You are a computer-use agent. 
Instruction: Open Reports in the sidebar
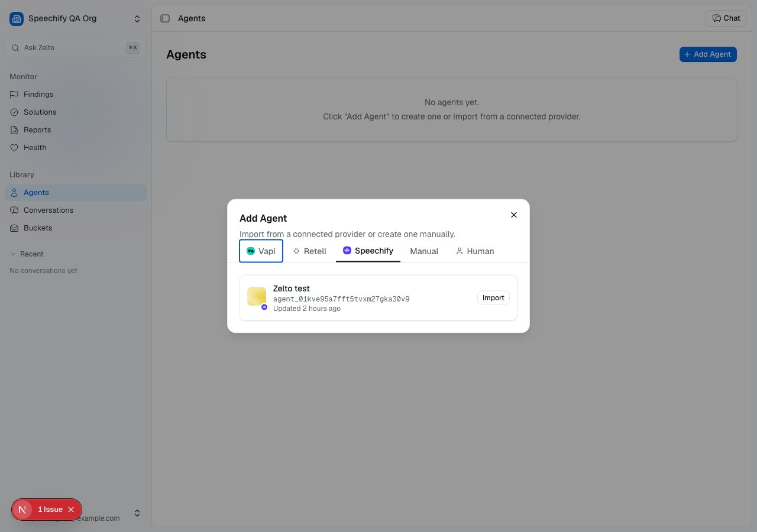(x=76, y=130)
